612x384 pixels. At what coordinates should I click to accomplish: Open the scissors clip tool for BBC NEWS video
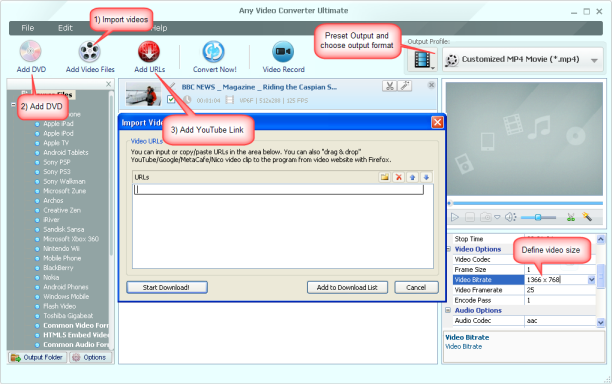pos(389,86)
